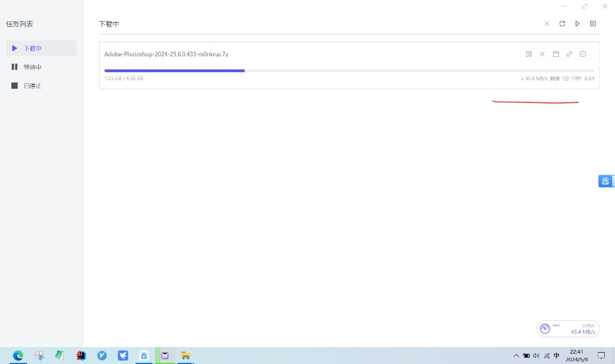The image size is (615, 364).
Task: Resume all tasks using the header play icon
Action: click(x=577, y=24)
